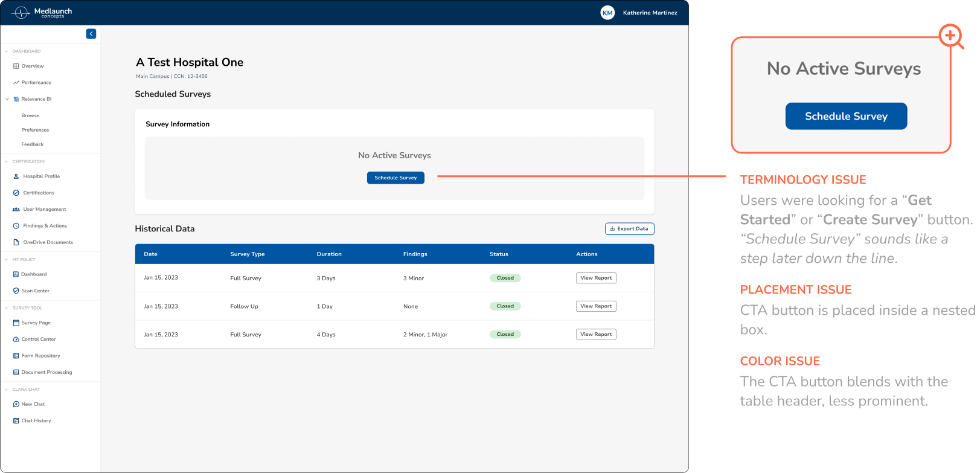Click the Performance trend icon

16,83
